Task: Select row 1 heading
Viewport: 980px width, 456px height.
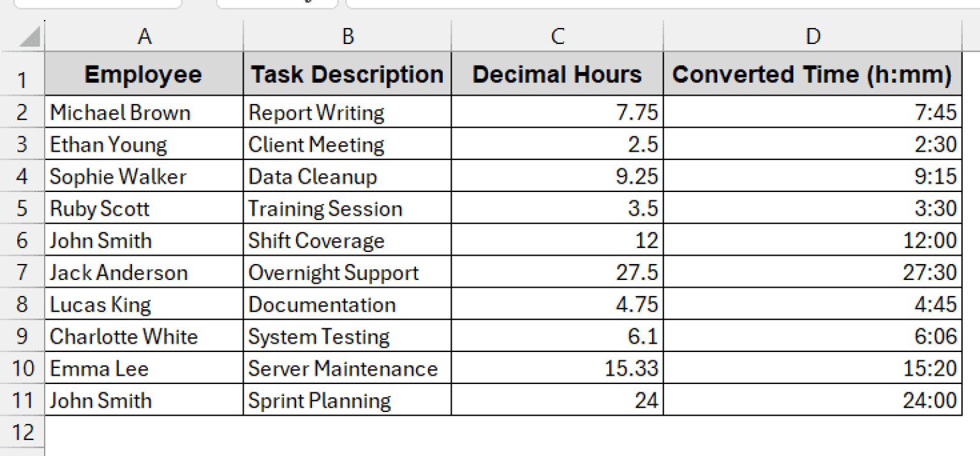Action: 22,74
